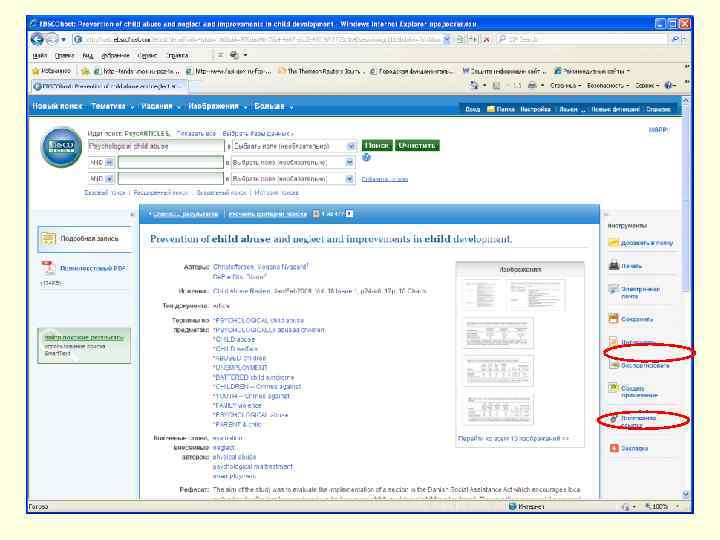Click the result list link in blue bar
720x540 pixels.
pos(184,214)
